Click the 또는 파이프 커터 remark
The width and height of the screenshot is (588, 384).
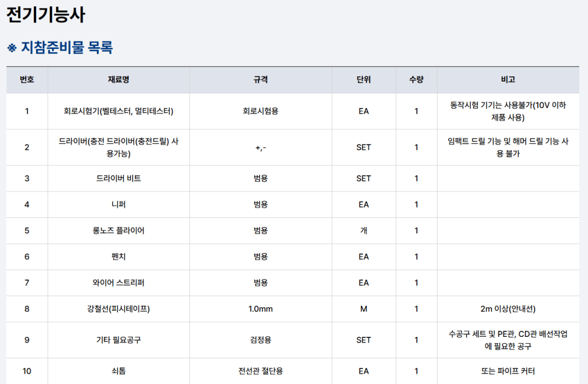[x=508, y=371]
